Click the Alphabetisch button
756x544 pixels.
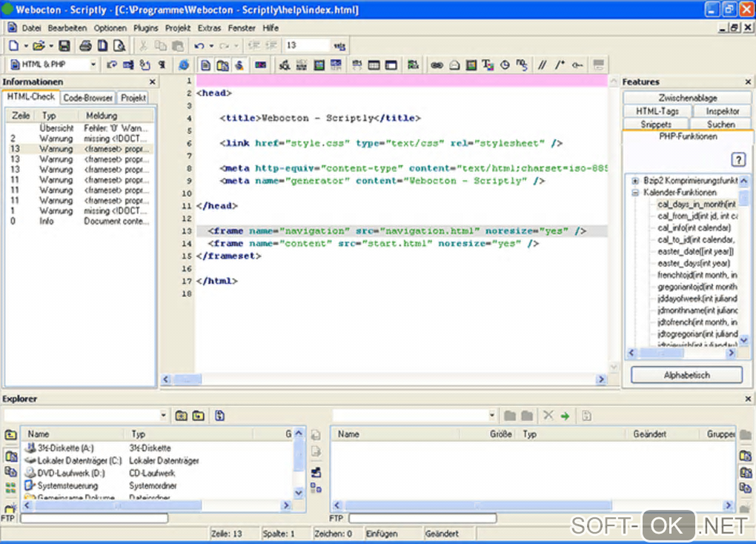coord(686,375)
